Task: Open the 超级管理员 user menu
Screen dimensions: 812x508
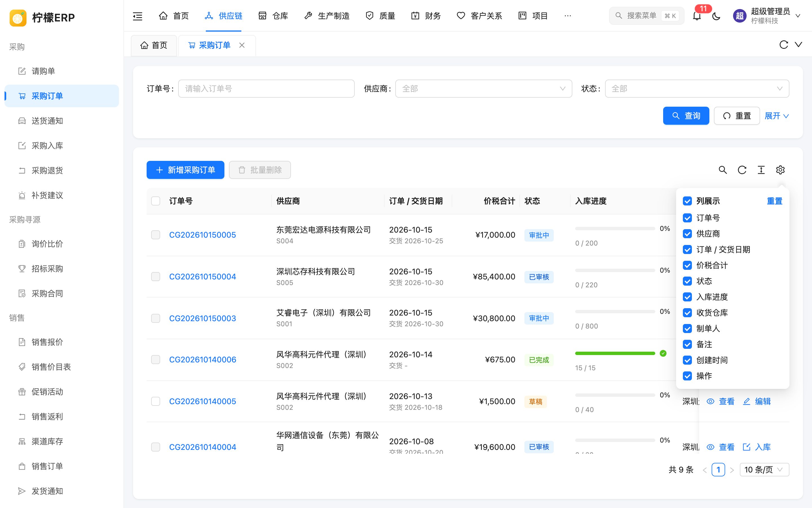Action: coord(767,16)
